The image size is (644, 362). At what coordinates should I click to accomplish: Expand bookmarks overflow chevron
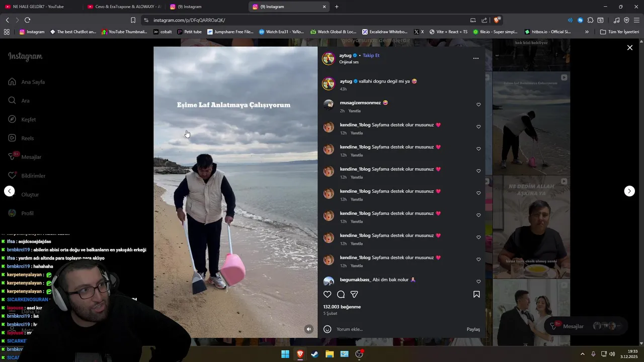click(x=587, y=32)
